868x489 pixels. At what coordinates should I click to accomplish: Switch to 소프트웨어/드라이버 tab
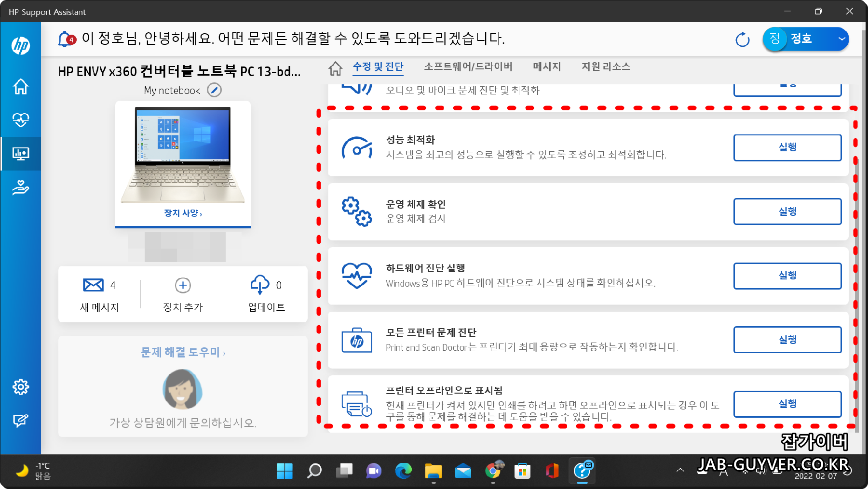coord(468,67)
